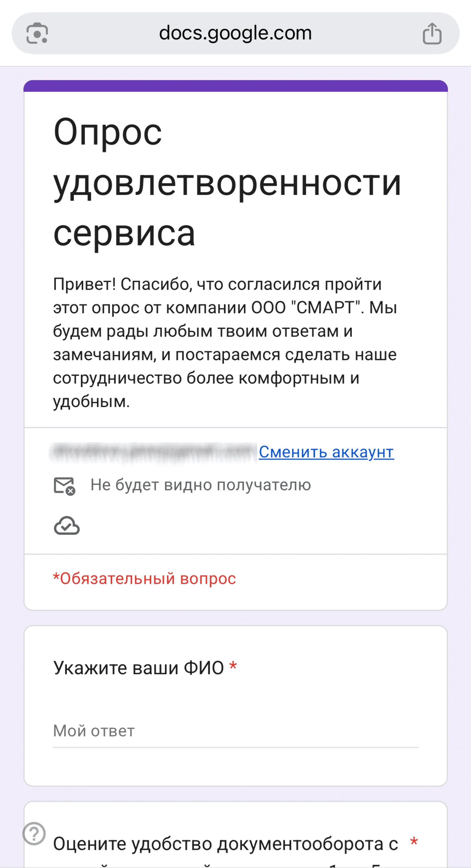This screenshot has width=471, height=868.
Task: Tap the crossed-out envelope icon
Action: click(64, 485)
